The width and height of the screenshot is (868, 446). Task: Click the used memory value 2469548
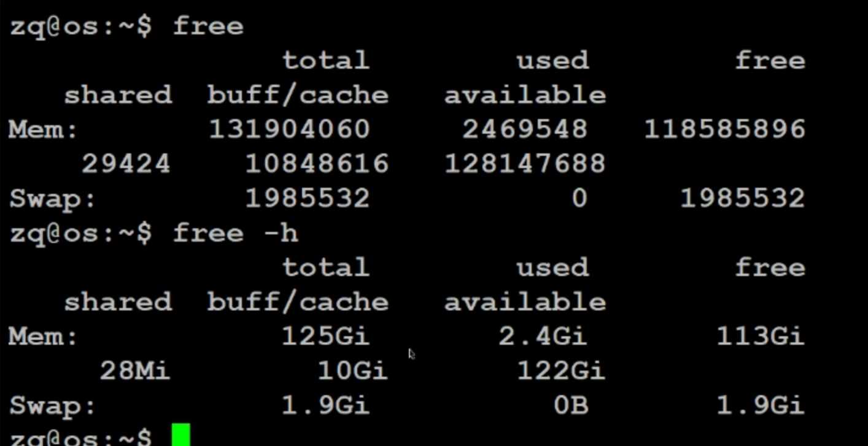coord(525,129)
